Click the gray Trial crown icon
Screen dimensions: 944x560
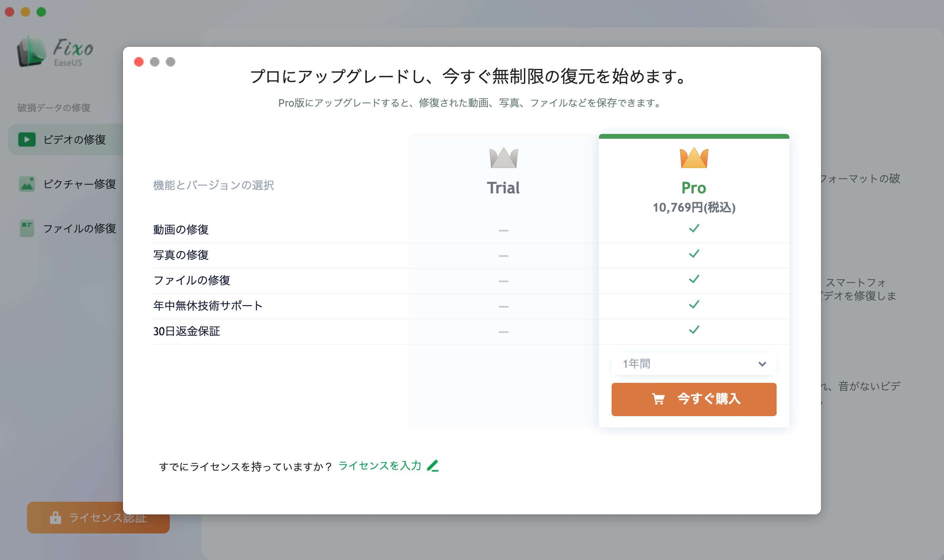(x=503, y=158)
